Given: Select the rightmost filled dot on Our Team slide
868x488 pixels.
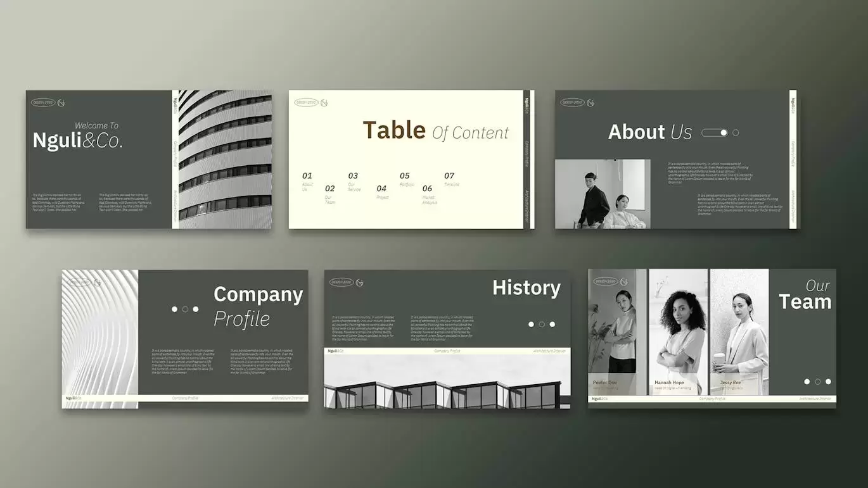Looking at the screenshot, I should coord(828,382).
